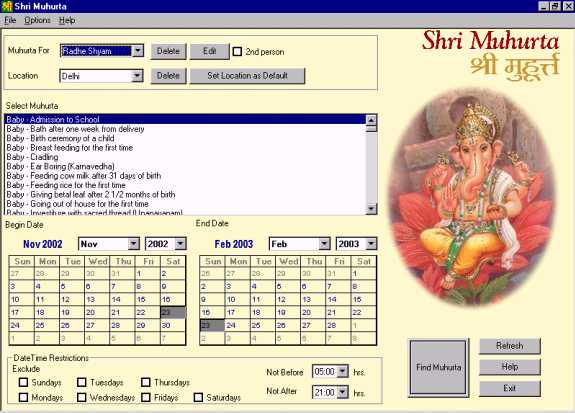Open the Begin Date year dropdown (2002)
This screenshot has width=575, height=413.
tap(180, 244)
